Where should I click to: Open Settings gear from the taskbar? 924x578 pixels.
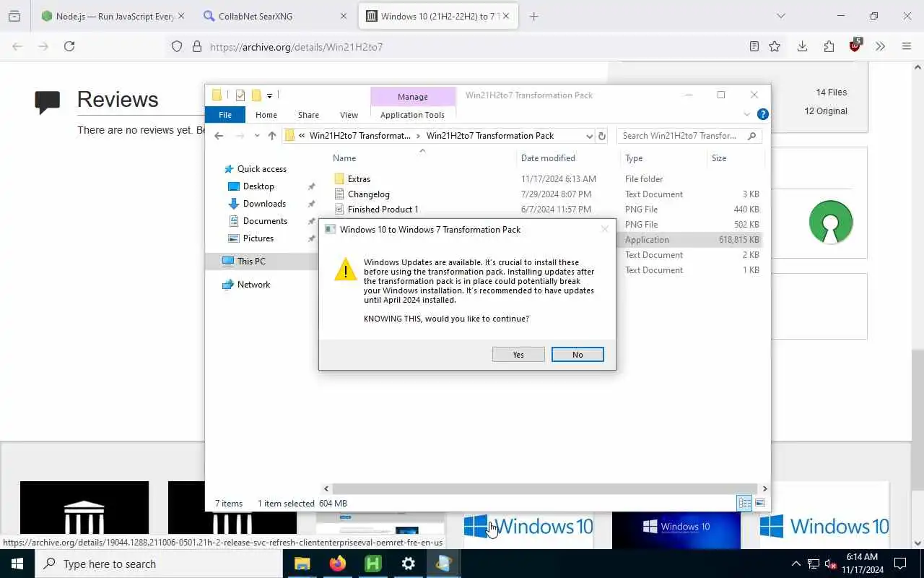[x=408, y=564]
